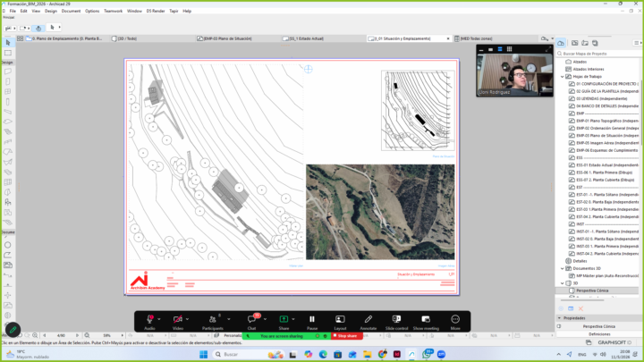Click the aerial image on the layout
Viewport: 644px width, 362px height.
(x=380, y=212)
